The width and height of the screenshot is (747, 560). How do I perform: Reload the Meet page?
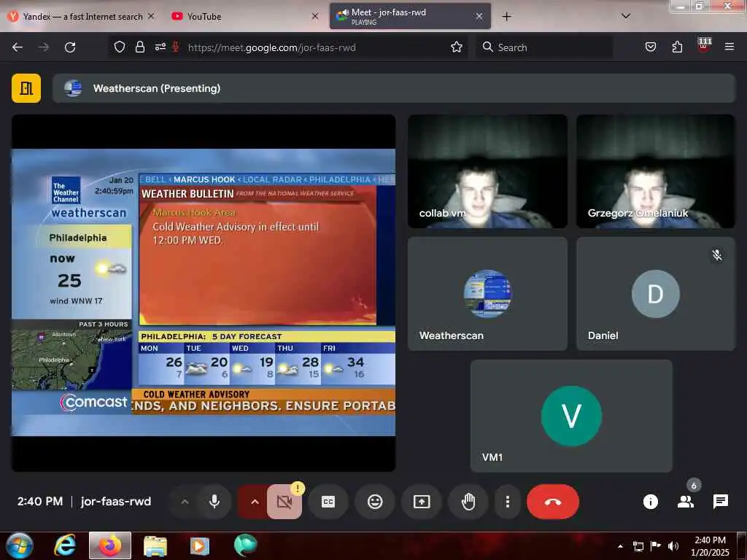coord(70,47)
